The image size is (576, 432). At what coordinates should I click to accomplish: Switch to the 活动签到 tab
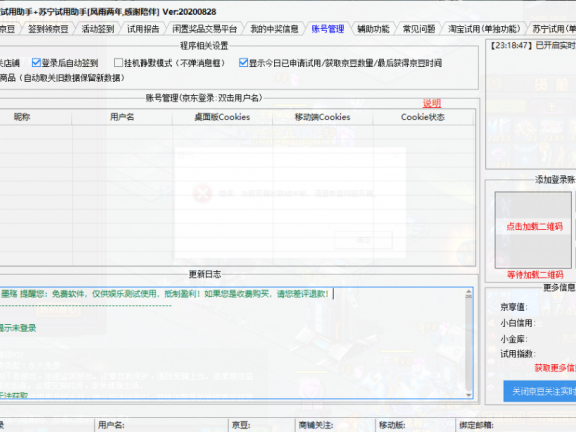[98, 29]
